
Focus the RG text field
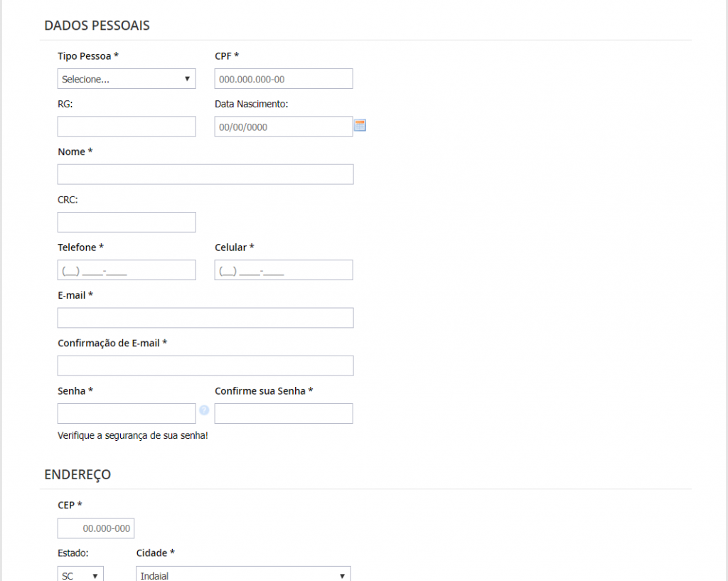click(x=127, y=127)
